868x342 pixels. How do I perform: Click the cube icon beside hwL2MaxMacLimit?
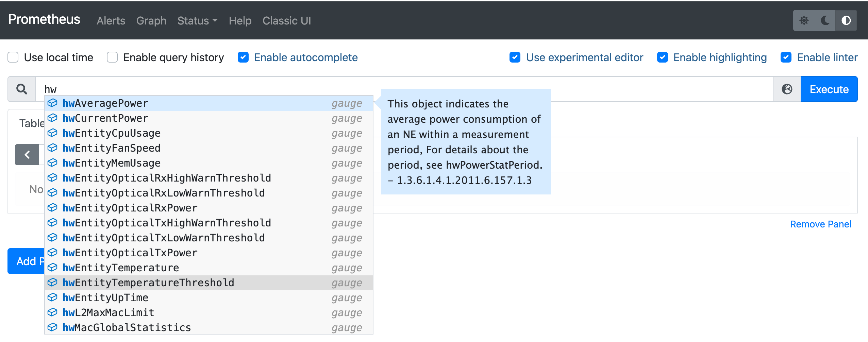point(52,312)
